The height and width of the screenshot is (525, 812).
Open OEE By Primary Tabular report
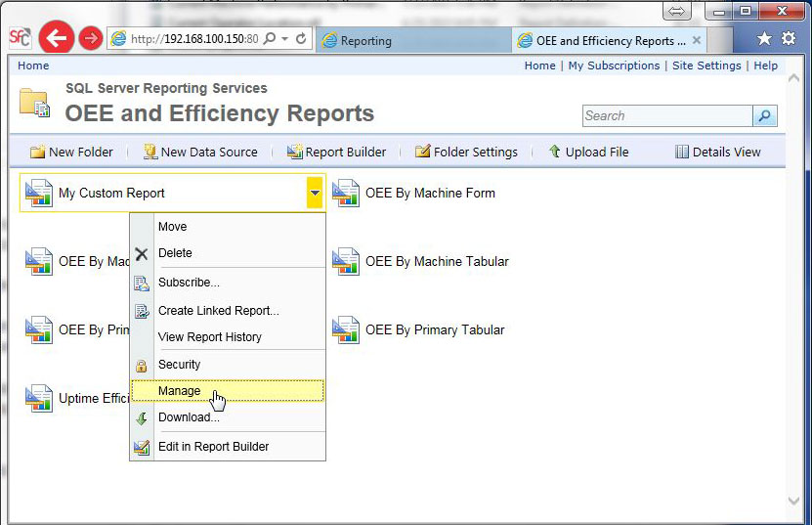point(435,329)
